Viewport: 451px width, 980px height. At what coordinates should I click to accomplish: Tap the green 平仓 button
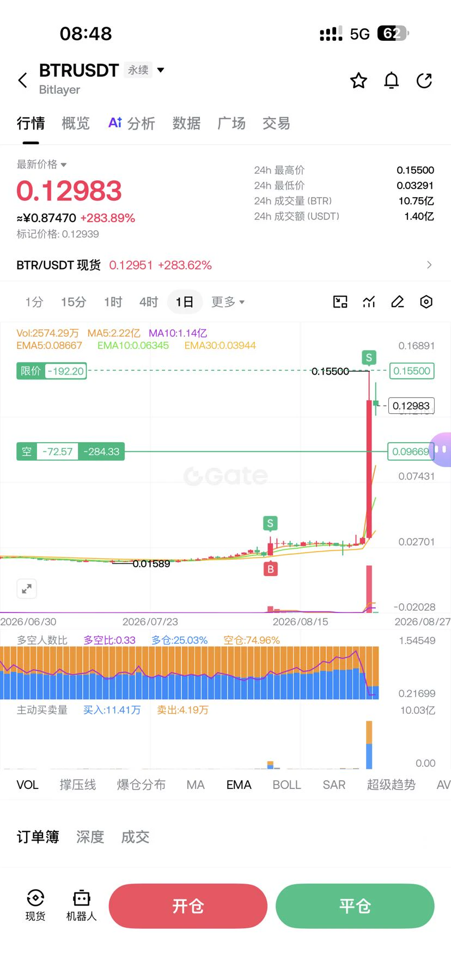tap(355, 906)
